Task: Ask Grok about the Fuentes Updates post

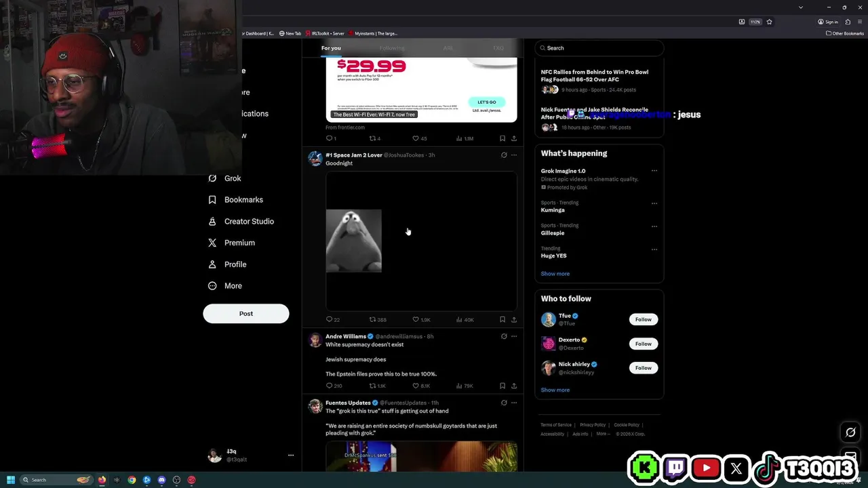Action: point(504,403)
